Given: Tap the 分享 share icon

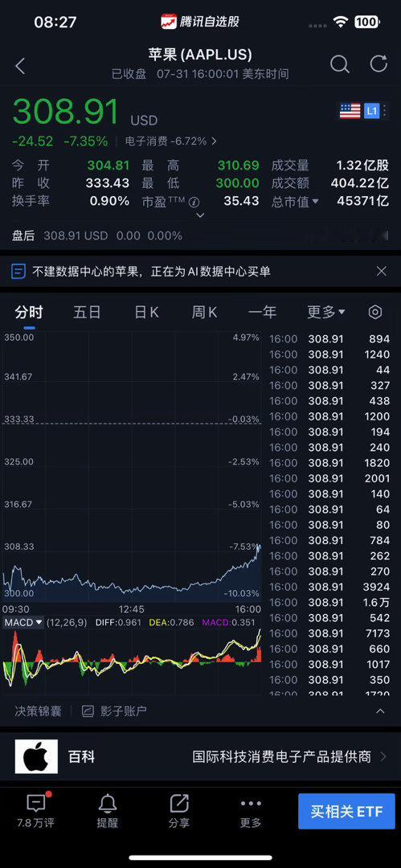Looking at the screenshot, I should click(x=179, y=810).
